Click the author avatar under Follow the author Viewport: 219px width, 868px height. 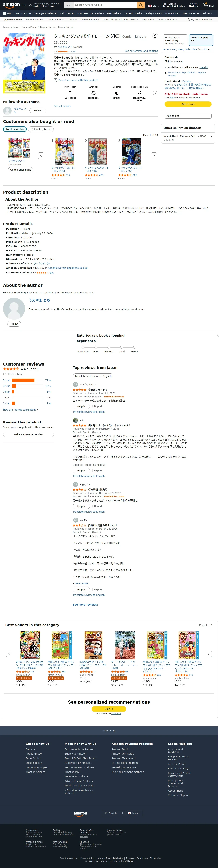click(7, 111)
